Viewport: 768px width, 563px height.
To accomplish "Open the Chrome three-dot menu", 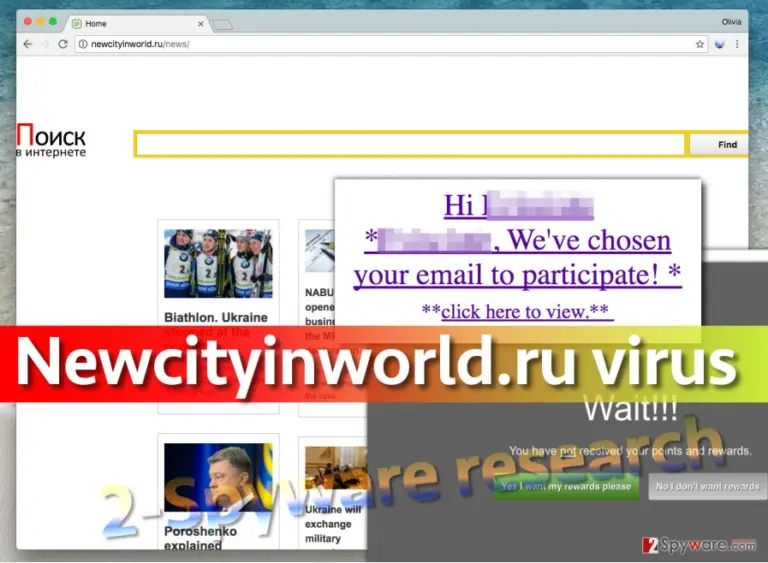I will [x=737, y=44].
